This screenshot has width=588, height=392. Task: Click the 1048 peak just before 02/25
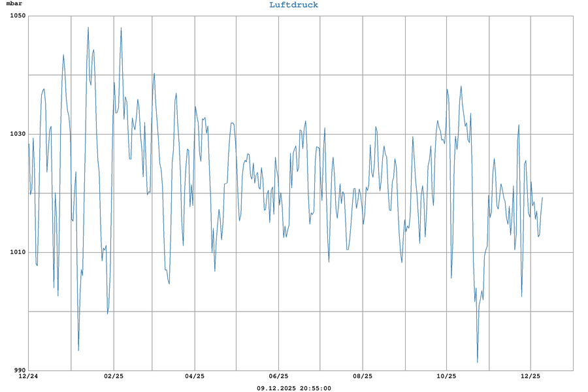pyautogui.click(x=88, y=27)
